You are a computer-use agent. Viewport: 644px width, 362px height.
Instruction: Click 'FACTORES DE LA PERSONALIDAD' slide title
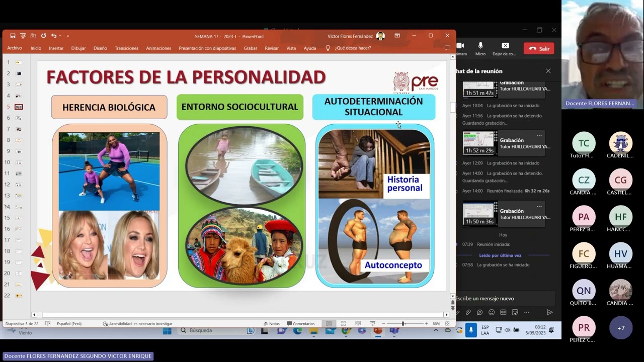186,77
